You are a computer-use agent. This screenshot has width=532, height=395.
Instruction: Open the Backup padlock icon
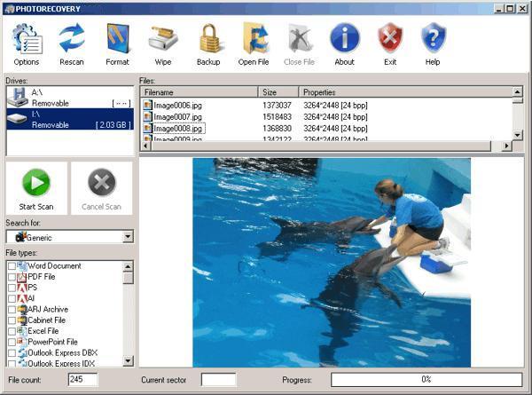point(208,40)
